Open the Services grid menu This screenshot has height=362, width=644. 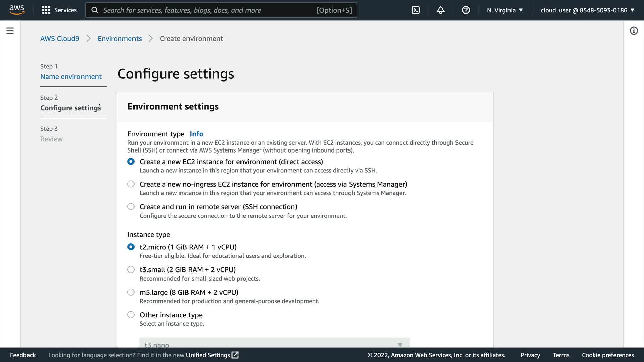[46, 10]
